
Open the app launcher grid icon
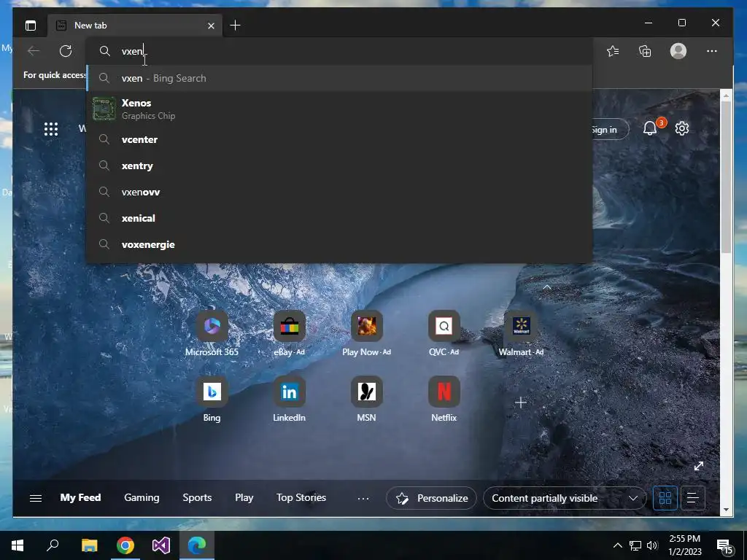tap(51, 129)
